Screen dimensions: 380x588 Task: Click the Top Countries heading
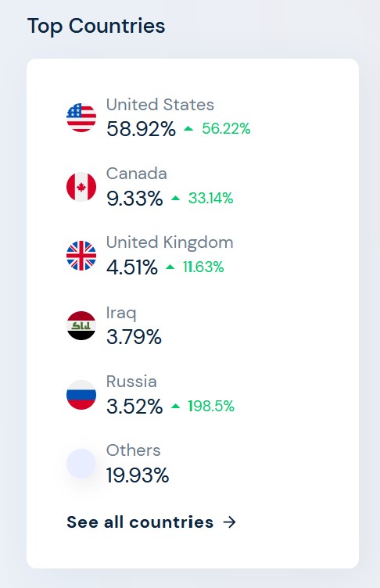pos(96,27)
